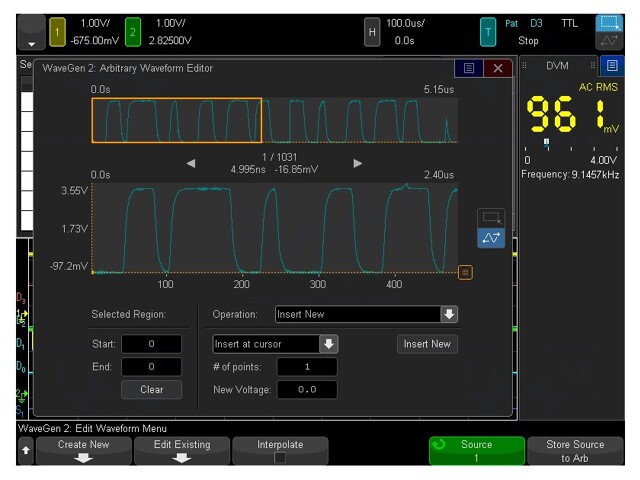This screenshot has width=640, height=480.
Task: Step to next waveform point arrow
Action: coord(357,163)
